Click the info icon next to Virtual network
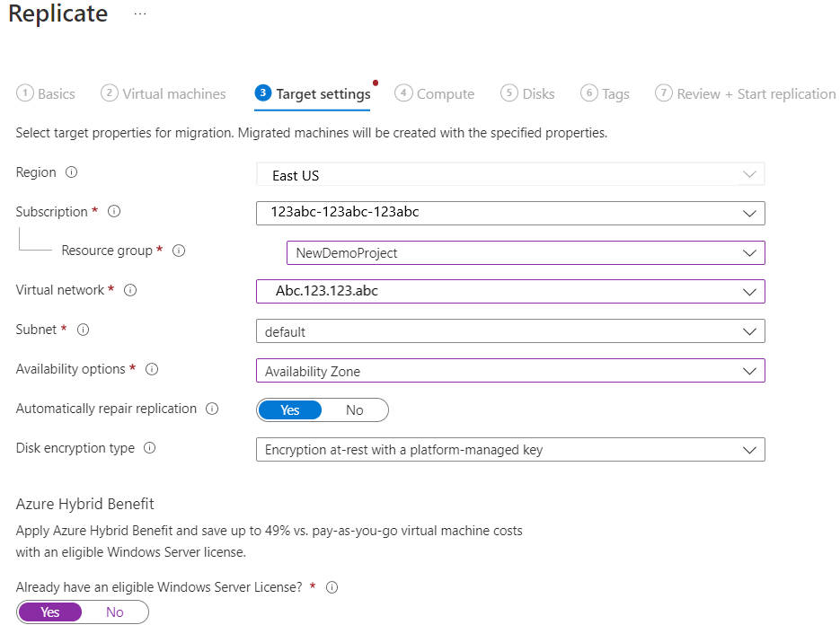The image size is (840, 625). (x=130, y=290)
